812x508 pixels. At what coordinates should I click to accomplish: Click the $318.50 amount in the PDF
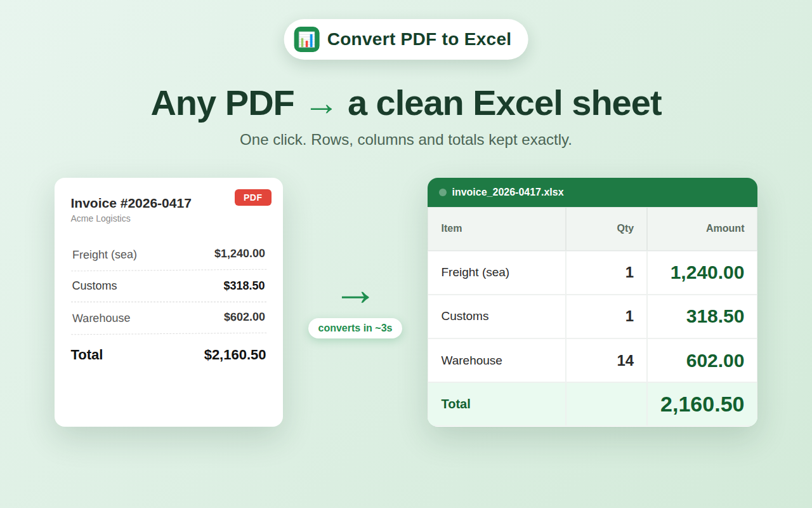(x=244, y=286)
